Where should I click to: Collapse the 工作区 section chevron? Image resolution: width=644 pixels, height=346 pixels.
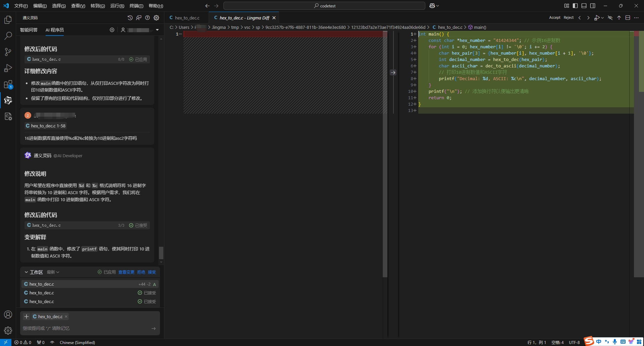26,272
